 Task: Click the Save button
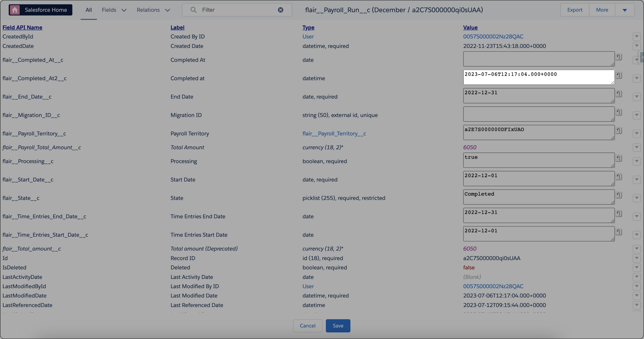click(338, 326)
